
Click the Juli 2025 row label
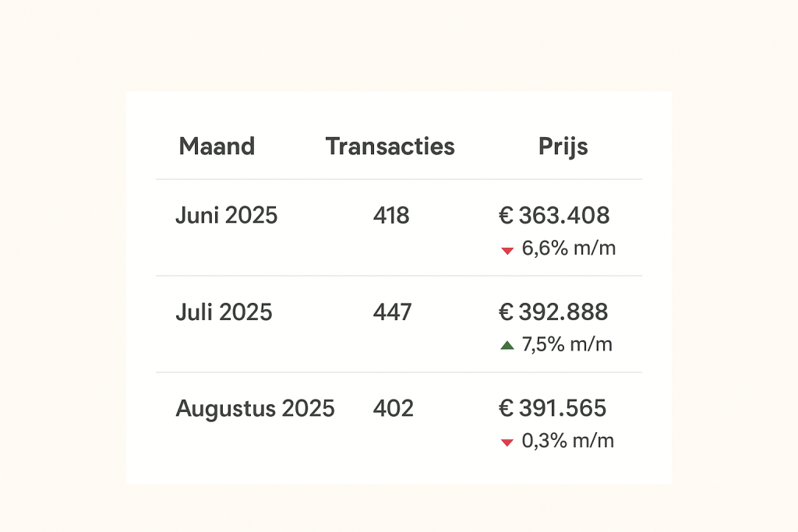224,312
